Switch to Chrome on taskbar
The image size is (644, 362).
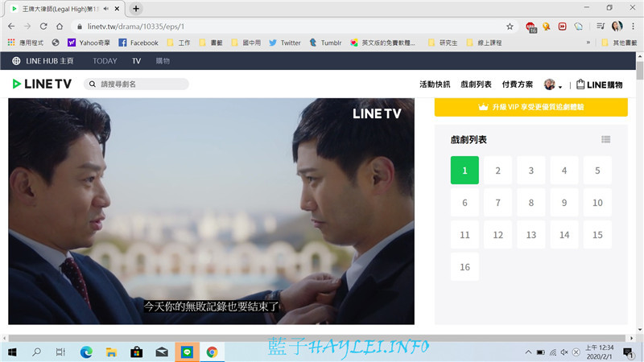point(212,352)
